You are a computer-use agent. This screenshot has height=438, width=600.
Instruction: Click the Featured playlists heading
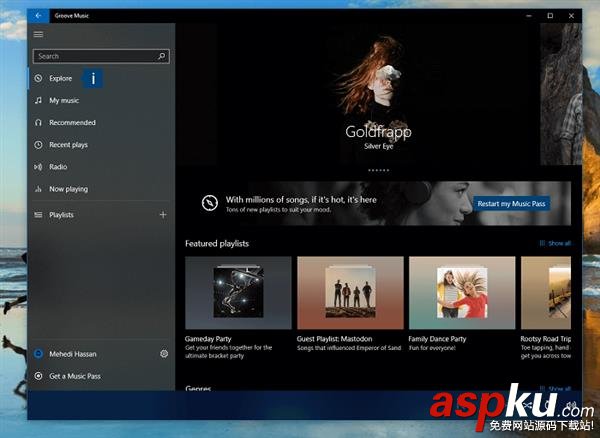(217, 244)
